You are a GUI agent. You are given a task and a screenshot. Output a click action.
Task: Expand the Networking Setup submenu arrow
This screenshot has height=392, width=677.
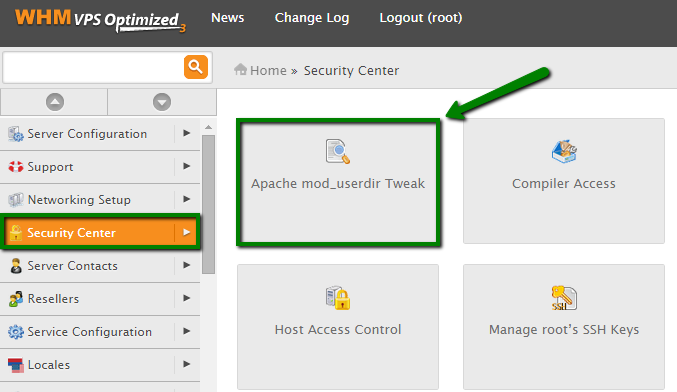pyautogui.click(x=187, y=199)
